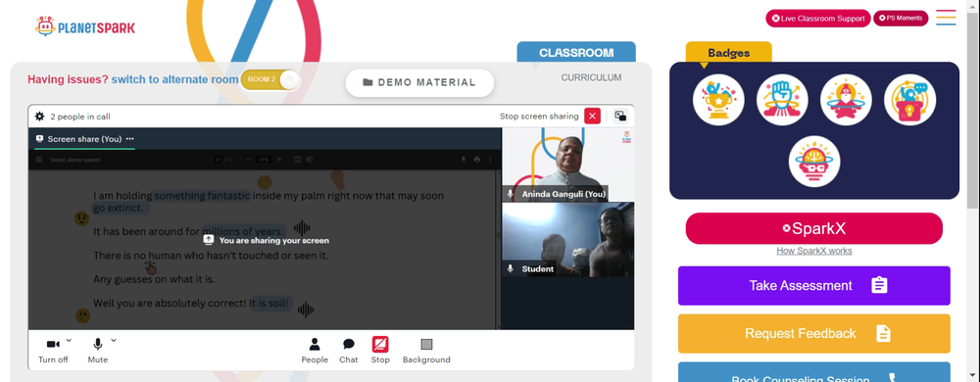Click switch to alternate room link
The height and width of the screenshot is (382, 980).
click(x=175, y=79)
